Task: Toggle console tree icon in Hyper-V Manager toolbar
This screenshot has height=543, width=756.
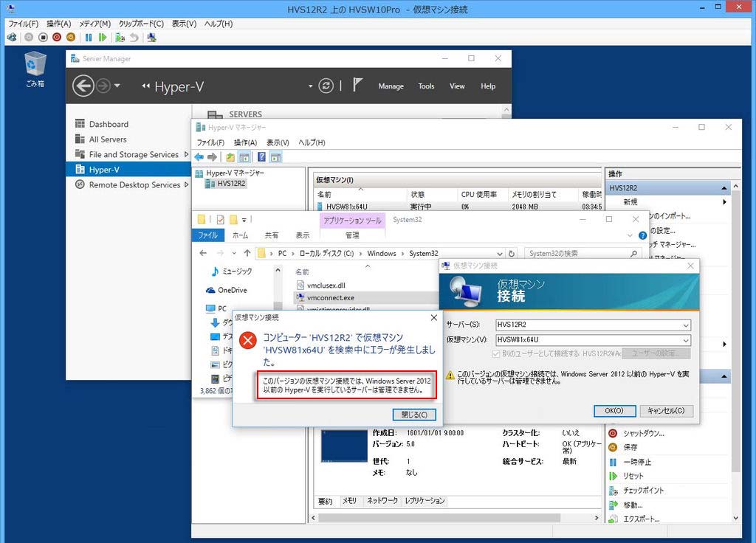Action: [244, 157]
